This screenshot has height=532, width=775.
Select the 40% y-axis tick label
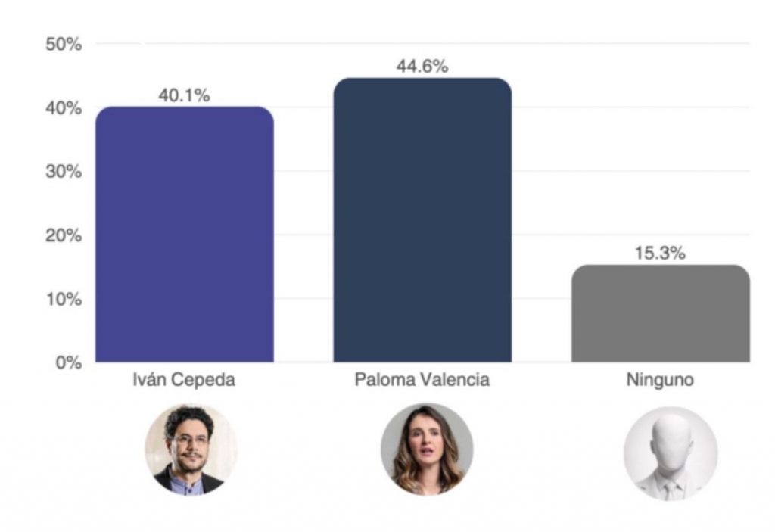coord(63,108)
